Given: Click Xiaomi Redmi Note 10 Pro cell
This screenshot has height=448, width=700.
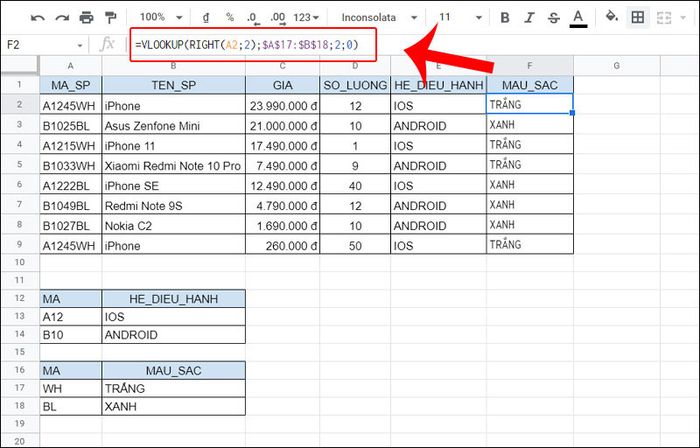Looking at the screenshot, I should pos(173,166).
